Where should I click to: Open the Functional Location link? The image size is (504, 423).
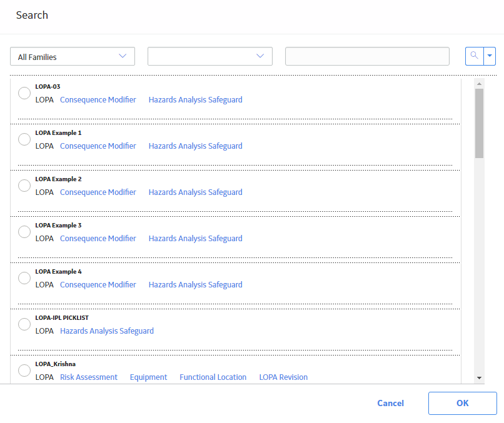pyautogui.click(x=213, y=377)
